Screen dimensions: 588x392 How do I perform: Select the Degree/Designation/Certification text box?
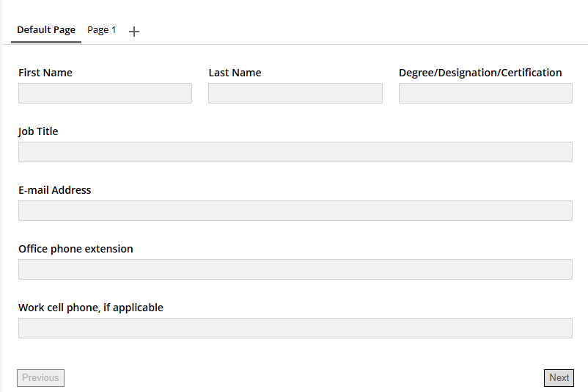(485, 93)
